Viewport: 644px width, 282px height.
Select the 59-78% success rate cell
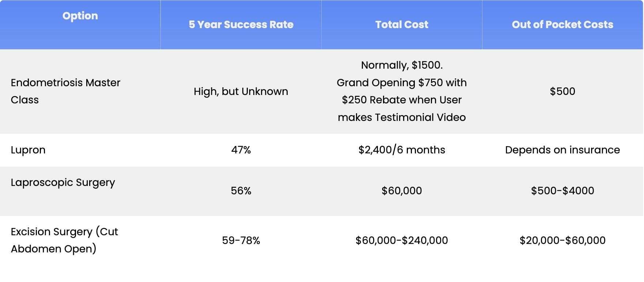(x=241, y=240)
